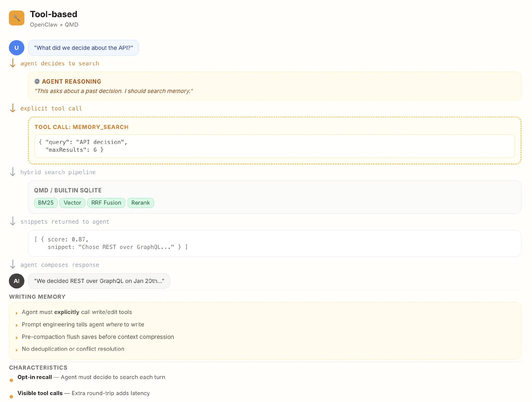The image size is (532, 402).
Task: Expand the 'Prompt engineering tells agent' bullet
Action: click(17, 325)
